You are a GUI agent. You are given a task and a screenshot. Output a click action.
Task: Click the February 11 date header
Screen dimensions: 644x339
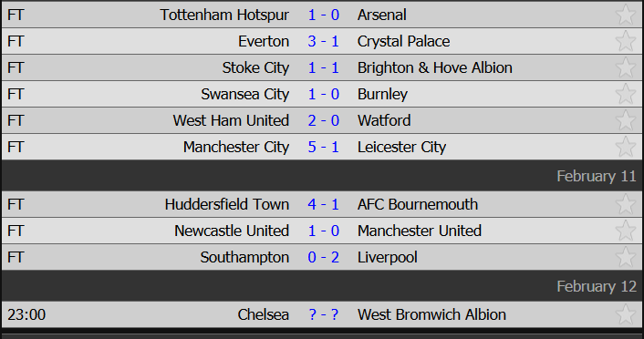(597, 176)
